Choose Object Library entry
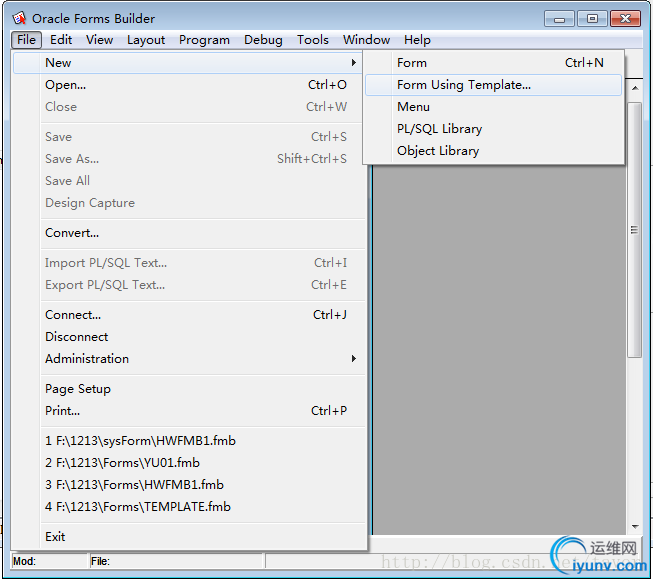The width and height of the screenshot is (653, 582). click(x=493, y=151)
